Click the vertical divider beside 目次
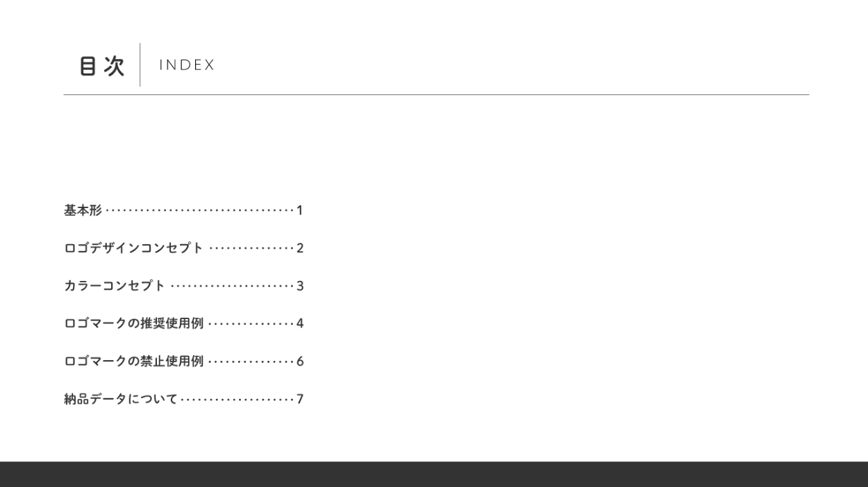 [x=140, y=65]
